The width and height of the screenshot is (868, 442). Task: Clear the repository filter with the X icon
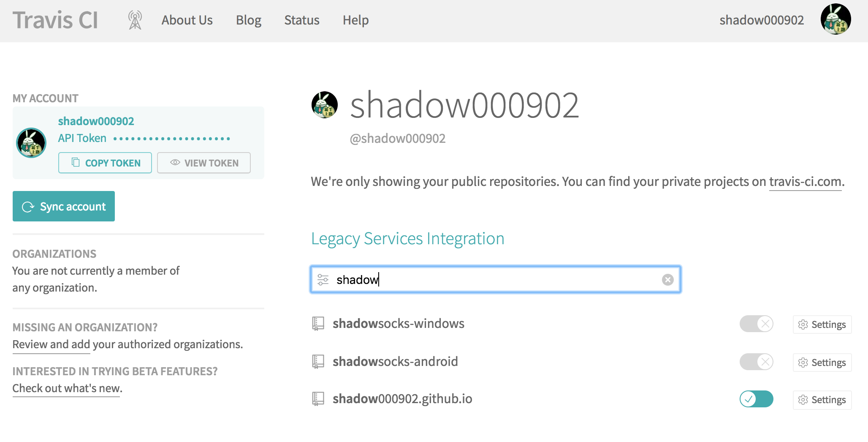(667, 280)
